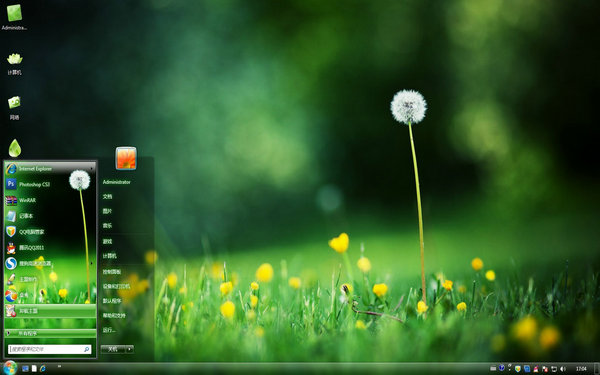Click the keyboard input method tray icon
Screen dimensions: 600x375
[x=493, y=368]
